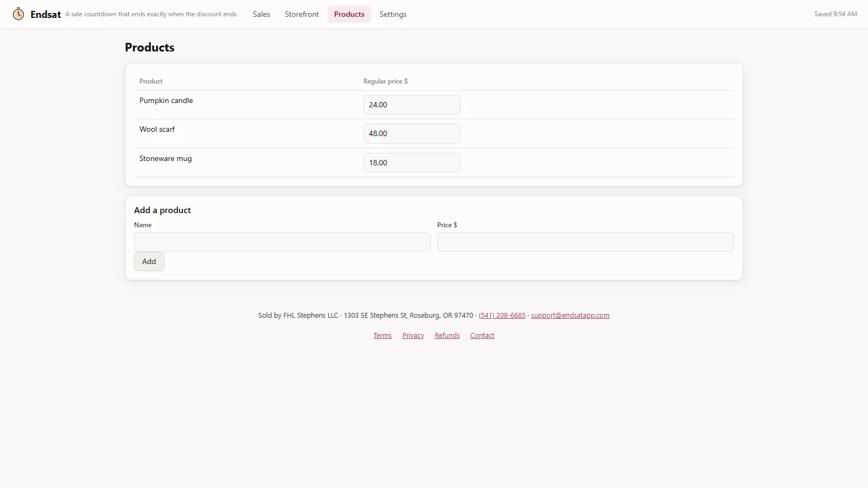Click the "Products" page heading

(x=150, y=47)
